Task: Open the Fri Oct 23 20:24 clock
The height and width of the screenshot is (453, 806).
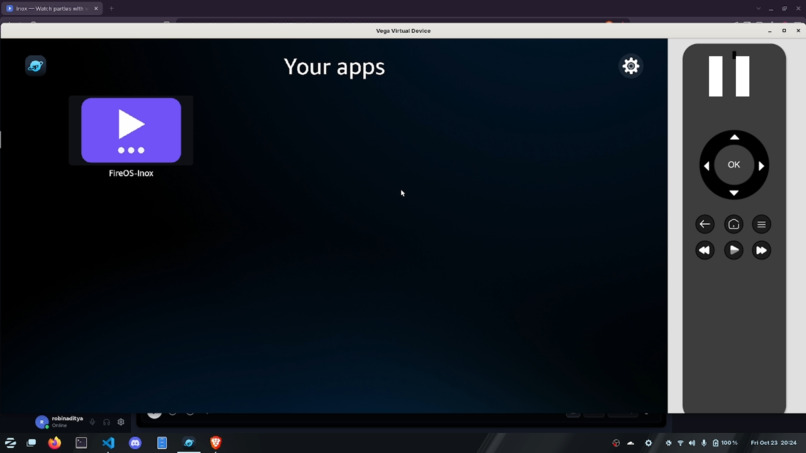Action: pos(774,443)
